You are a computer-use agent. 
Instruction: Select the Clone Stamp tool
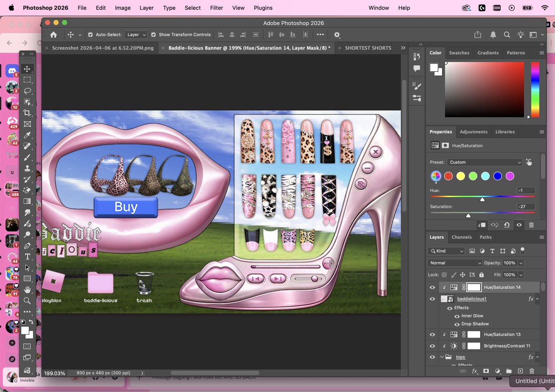[27, 168]
